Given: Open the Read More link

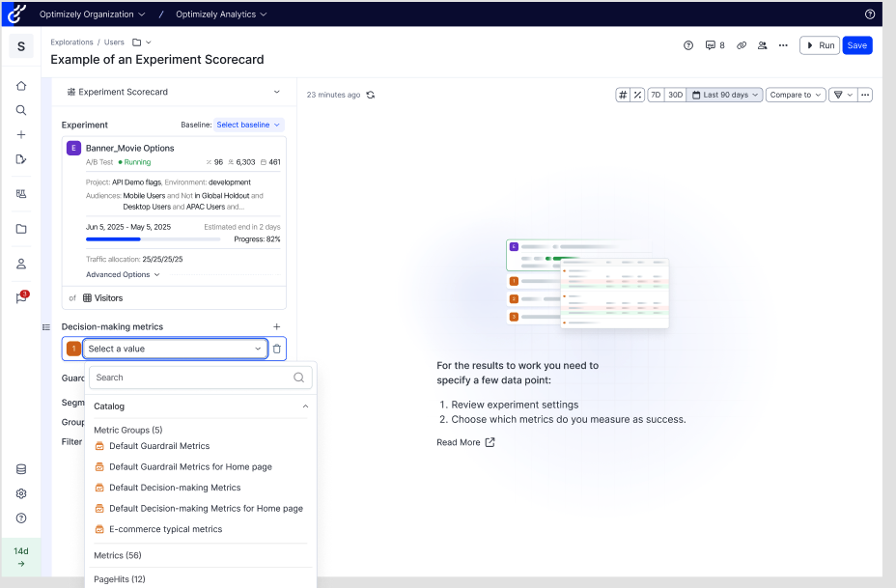Looking at the screenshot, I should tap(465, 442).
